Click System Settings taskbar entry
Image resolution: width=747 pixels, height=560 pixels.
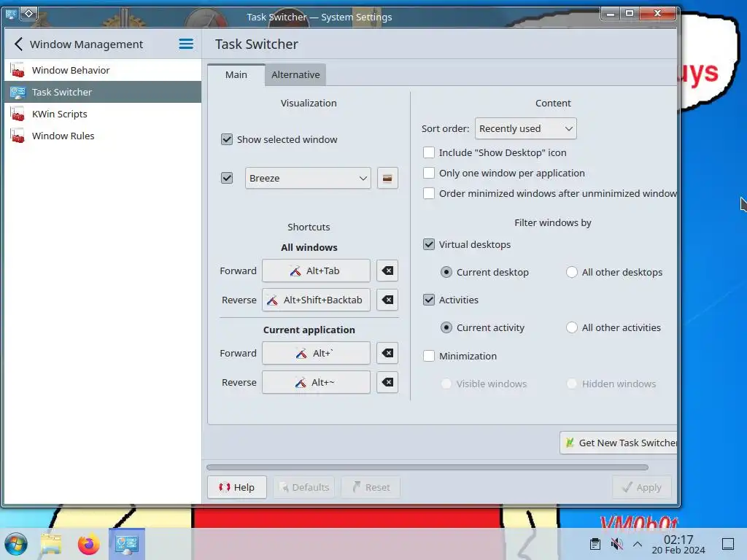click(127, 544)
